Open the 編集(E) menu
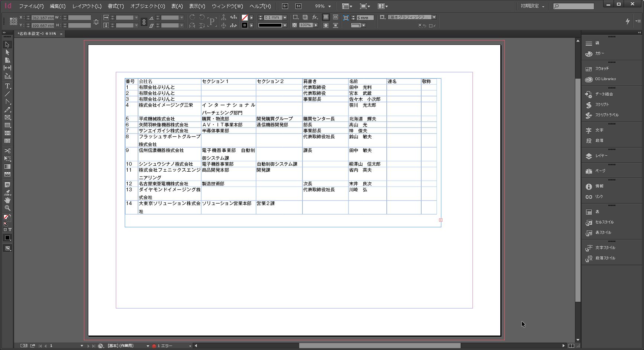This screenshot has width=644, height=350. click(58, 6)
